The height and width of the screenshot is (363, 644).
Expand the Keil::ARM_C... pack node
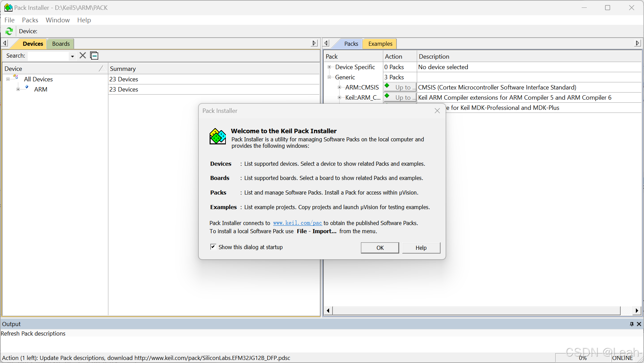click(339, 98)
